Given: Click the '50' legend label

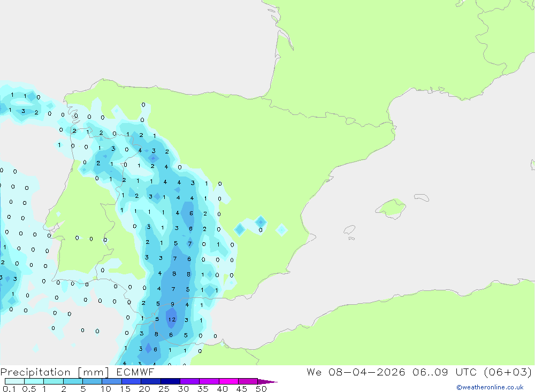Looking at the screenshot, I should [261, 389].
